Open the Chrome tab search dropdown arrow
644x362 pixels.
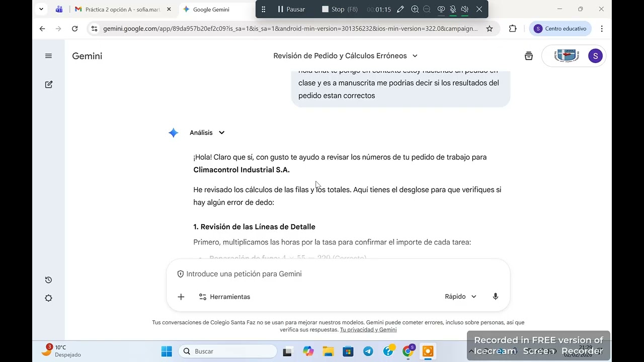click(41, 9)
